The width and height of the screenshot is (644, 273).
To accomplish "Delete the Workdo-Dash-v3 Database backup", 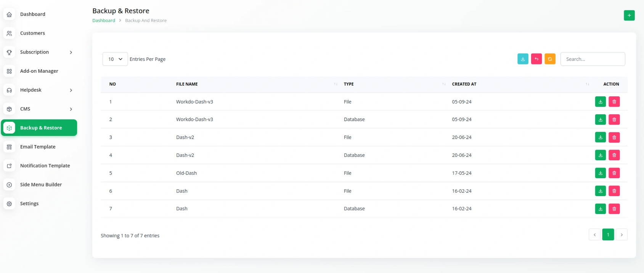I will [614, 120].
